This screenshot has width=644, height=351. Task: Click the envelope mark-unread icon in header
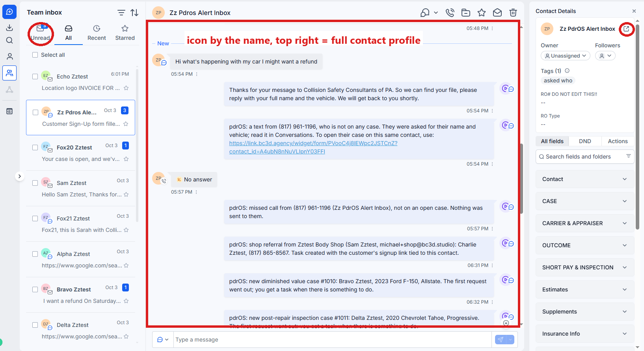497,13
